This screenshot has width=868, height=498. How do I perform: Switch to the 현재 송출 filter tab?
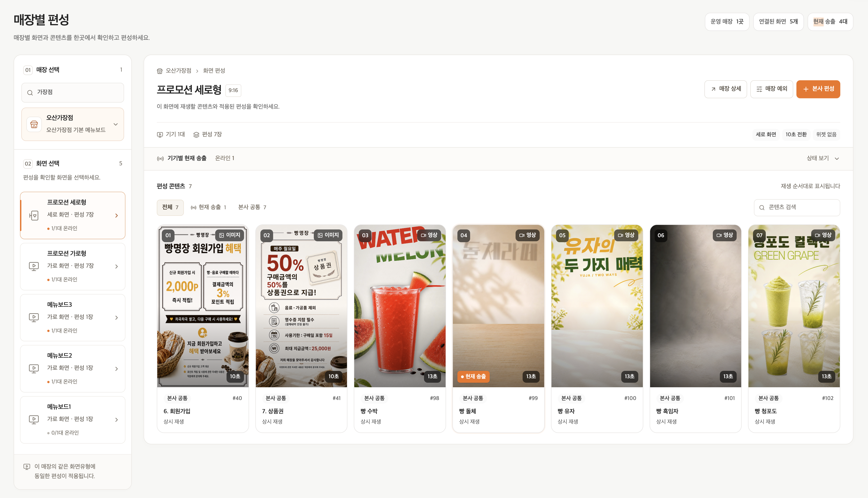coord(208,207)
